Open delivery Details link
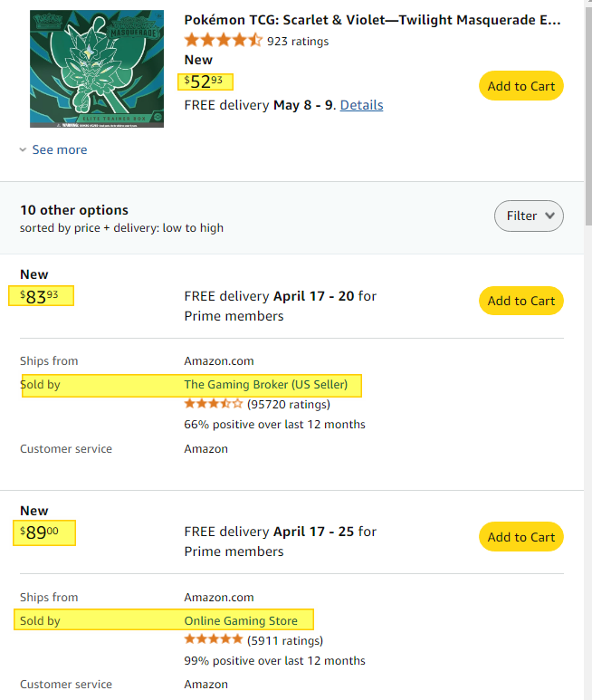 click(x=361, y=105)
